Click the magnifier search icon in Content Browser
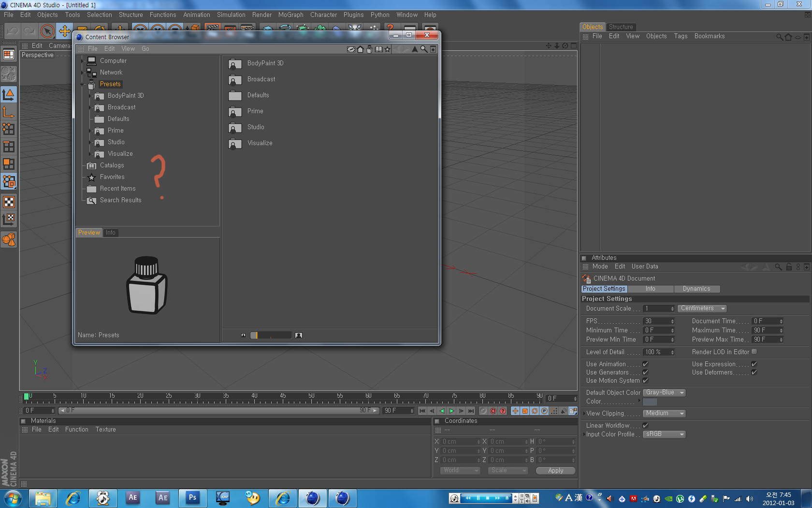 [x=424, y=49]
